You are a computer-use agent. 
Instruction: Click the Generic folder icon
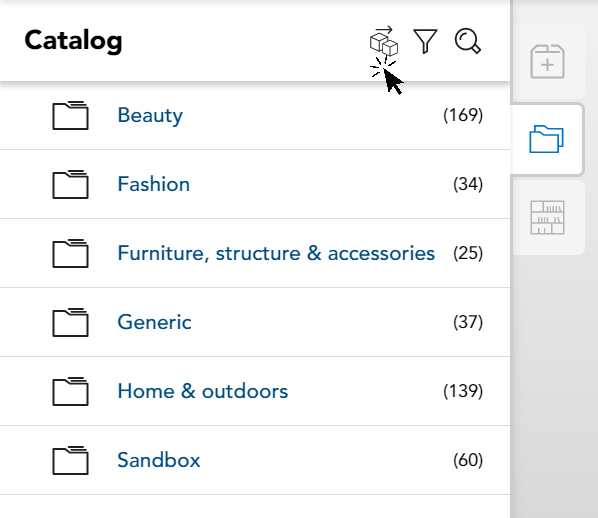(x=71, y=322)
